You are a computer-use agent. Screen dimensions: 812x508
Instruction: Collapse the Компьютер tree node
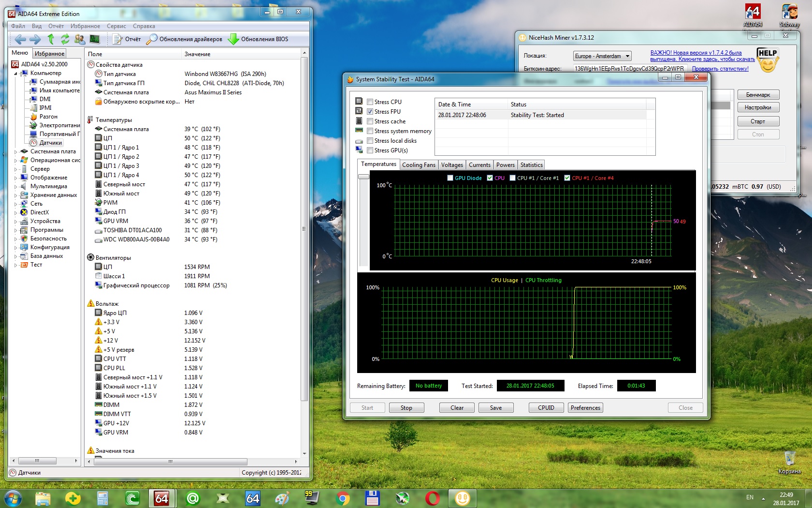(15, 74)
